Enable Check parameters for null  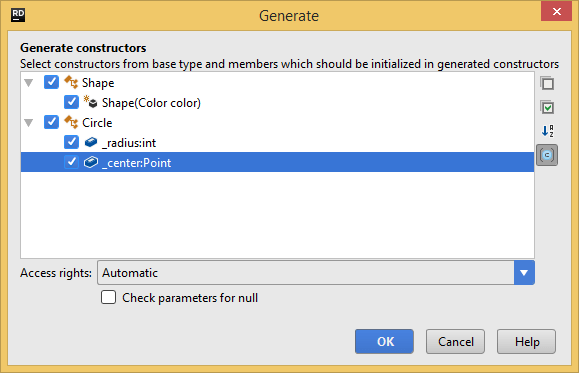[108, 297]
